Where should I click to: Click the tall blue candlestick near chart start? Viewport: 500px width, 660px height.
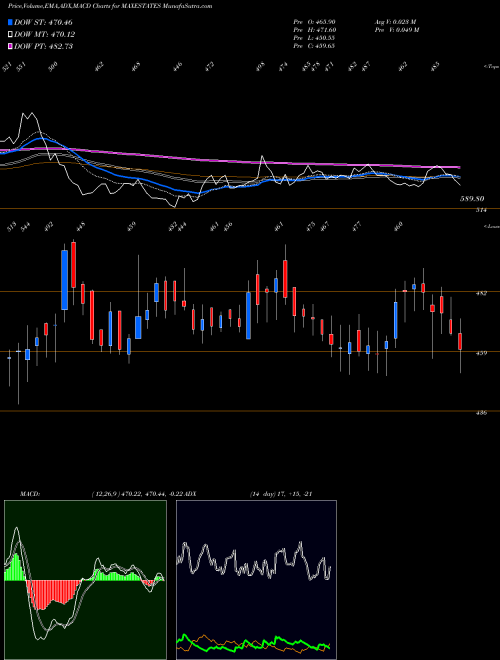pyautogui.click(x=64, y=280)
